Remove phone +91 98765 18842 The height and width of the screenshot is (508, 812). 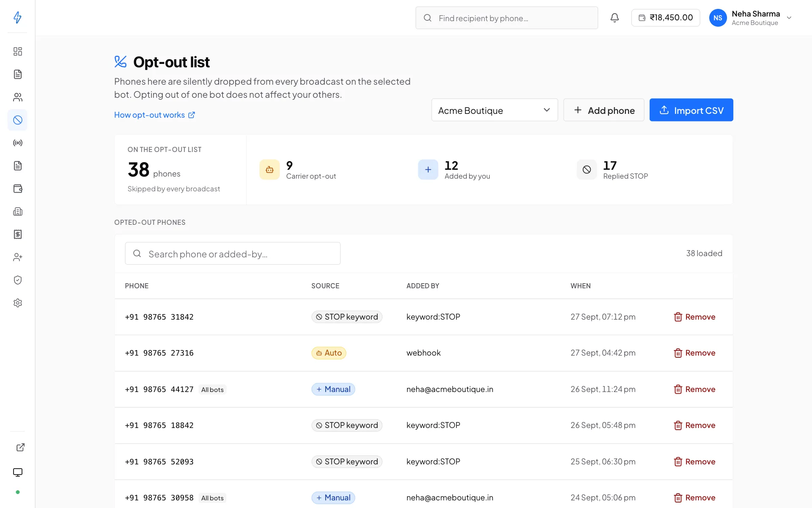(694, 425)
